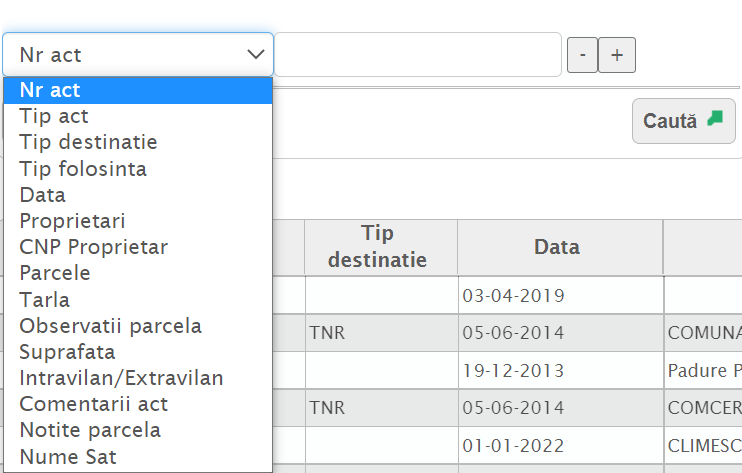Select Nr act option in list
The image size is (742, 473).
click(138, 91)
